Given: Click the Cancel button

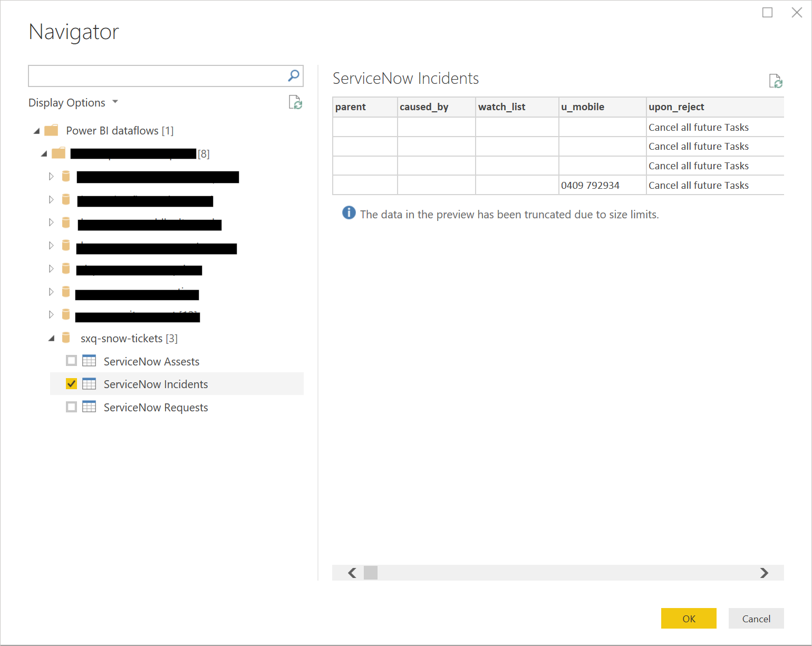Looking at the screenshot, I should [756, 619].
